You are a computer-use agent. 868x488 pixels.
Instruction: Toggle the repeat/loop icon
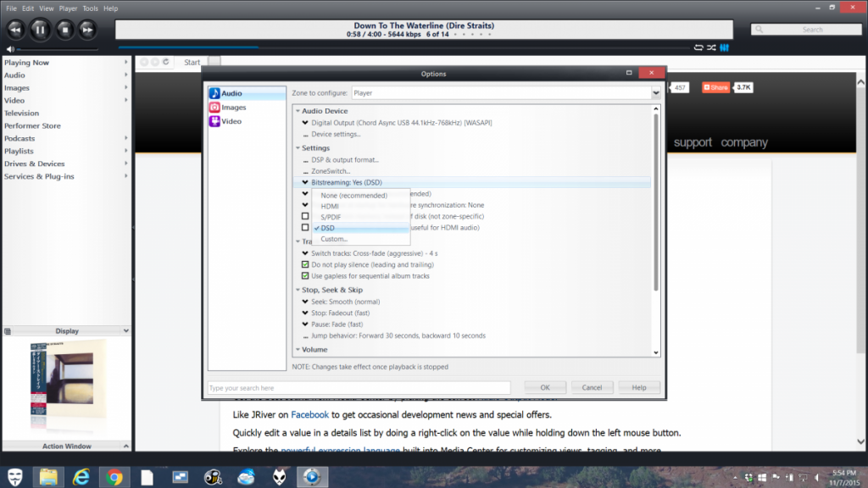698,47
